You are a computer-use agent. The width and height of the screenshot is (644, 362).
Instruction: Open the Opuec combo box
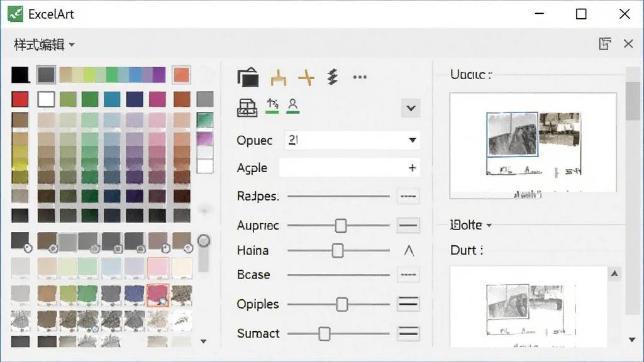352,140
